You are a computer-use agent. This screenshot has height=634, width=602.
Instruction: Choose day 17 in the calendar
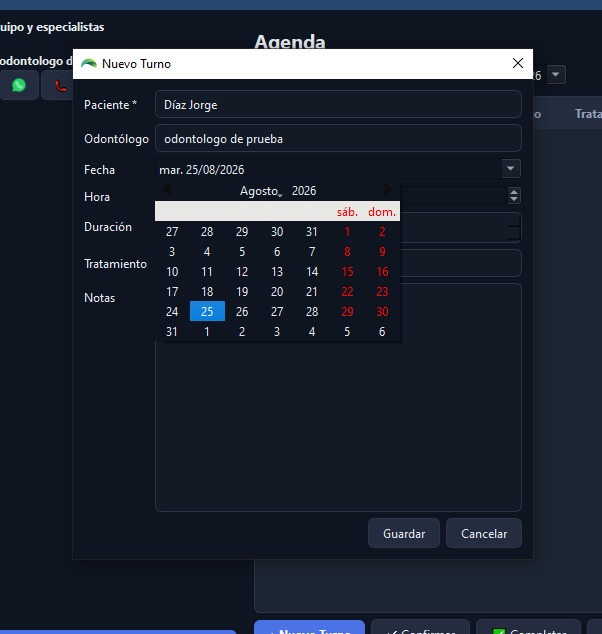(x=172, y=292)
